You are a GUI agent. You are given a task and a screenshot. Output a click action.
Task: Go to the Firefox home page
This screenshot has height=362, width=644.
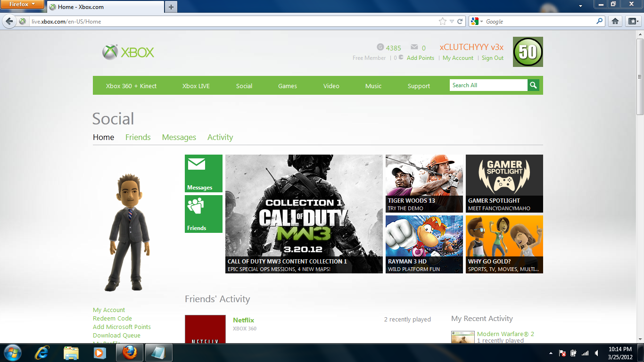[x=615, y=21]
